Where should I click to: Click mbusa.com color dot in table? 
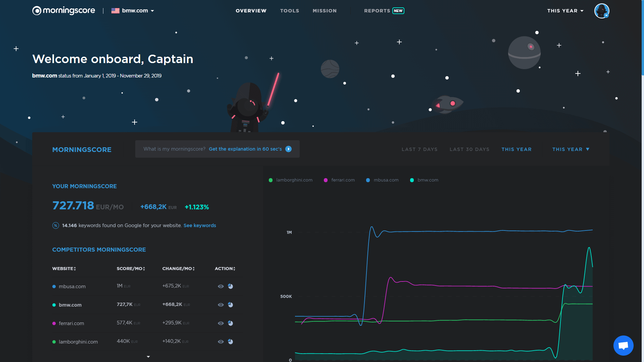click(x=54, y=287)
